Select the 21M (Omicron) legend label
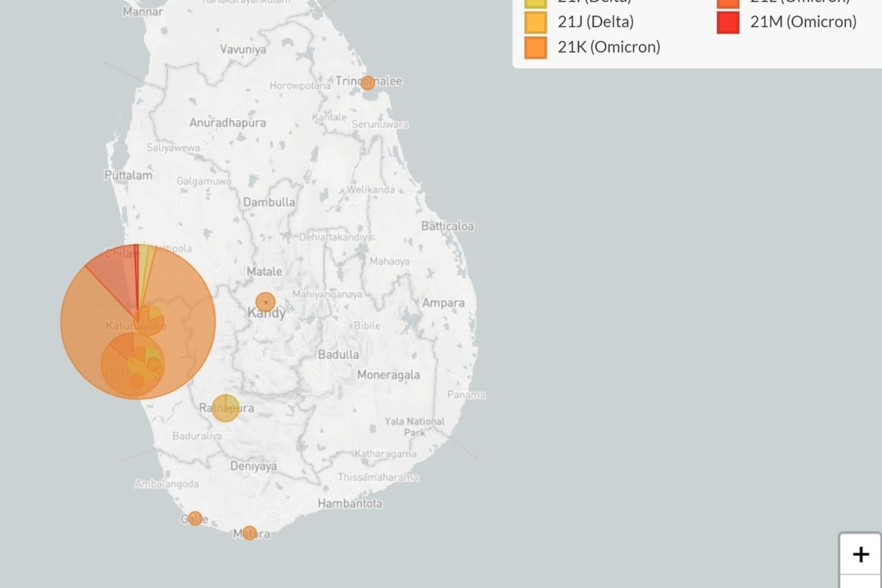 pyautogui.click(x=803, y=22)
